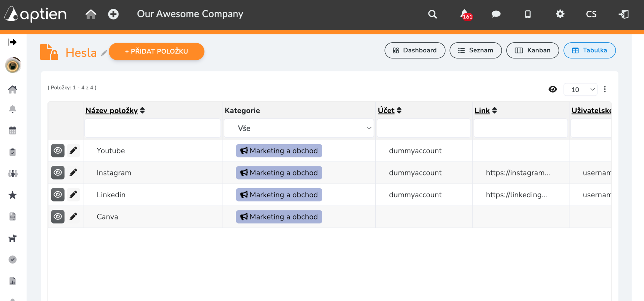The height and width of the screenshot is (301, 644).
Task: Click the Účet filter input field
Action: tap(424, 128)
